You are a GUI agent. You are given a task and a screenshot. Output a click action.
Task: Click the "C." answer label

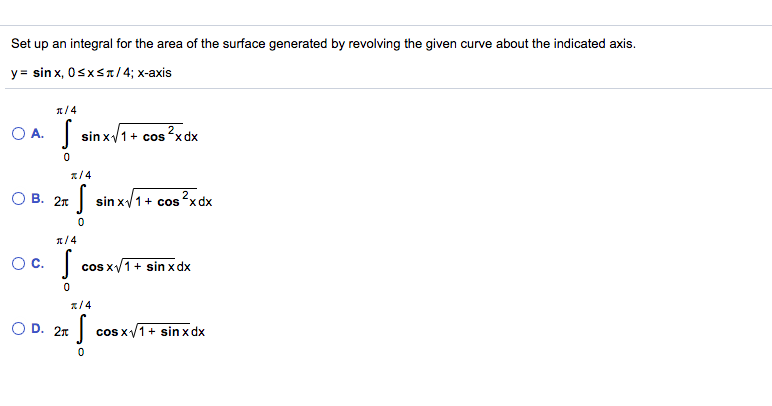[x=38, y=266]
